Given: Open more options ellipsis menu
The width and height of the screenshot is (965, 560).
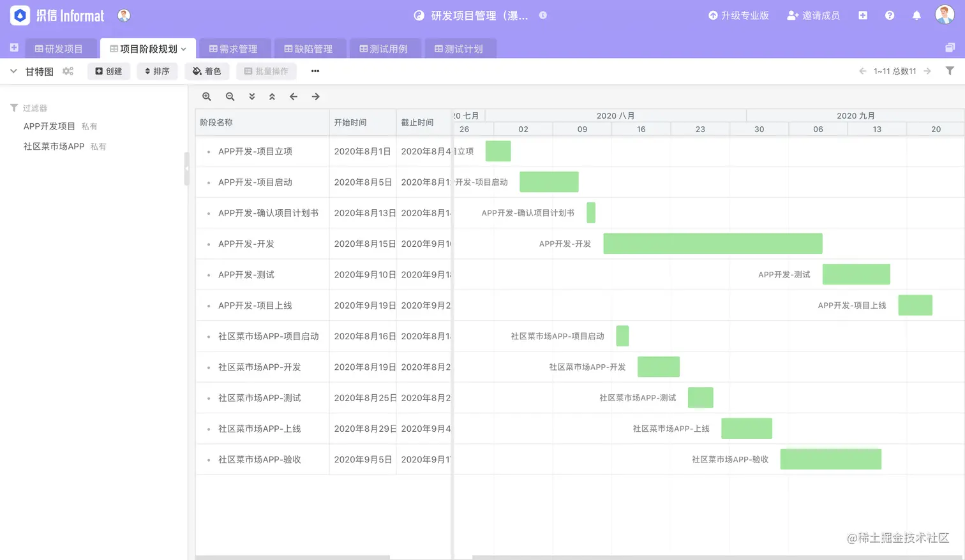Looking at the screenshot, I should 315,71.
